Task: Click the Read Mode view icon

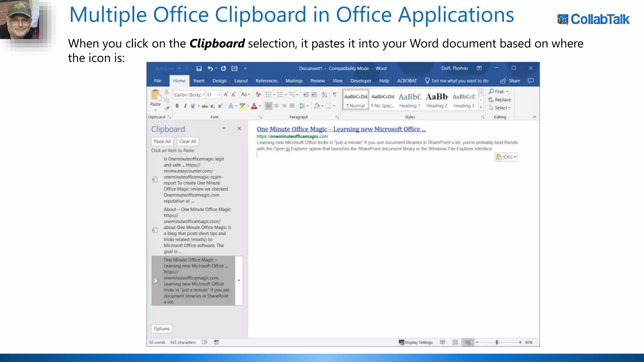Action: (x=442, y=342)
